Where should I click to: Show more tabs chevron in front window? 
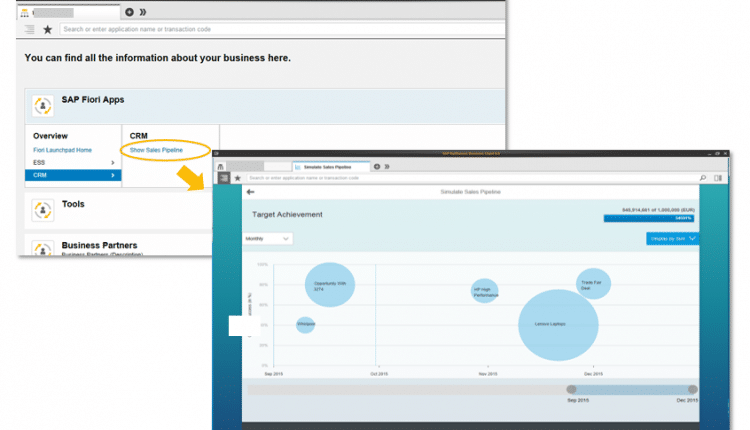tap(387, 166)
